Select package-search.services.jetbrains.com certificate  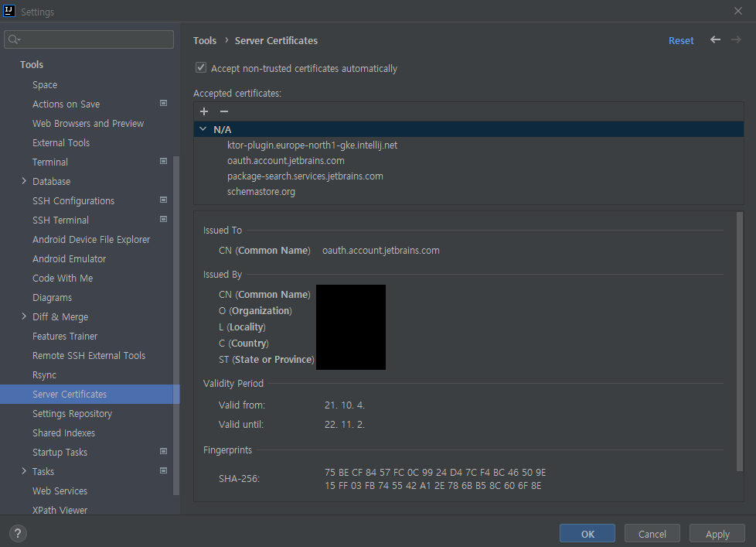coord(305,176)
